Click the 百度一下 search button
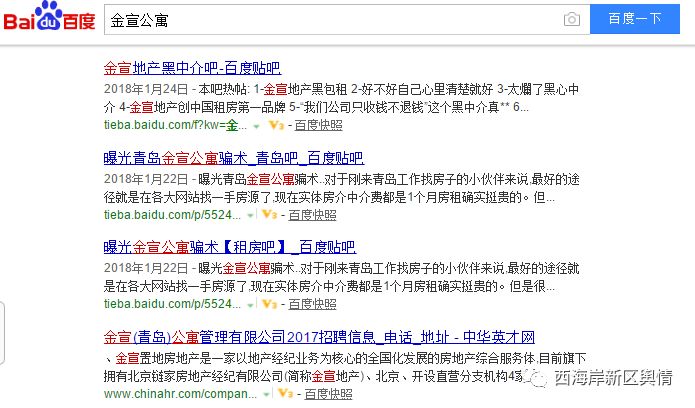695x408 pixels. tap(635, 19)
